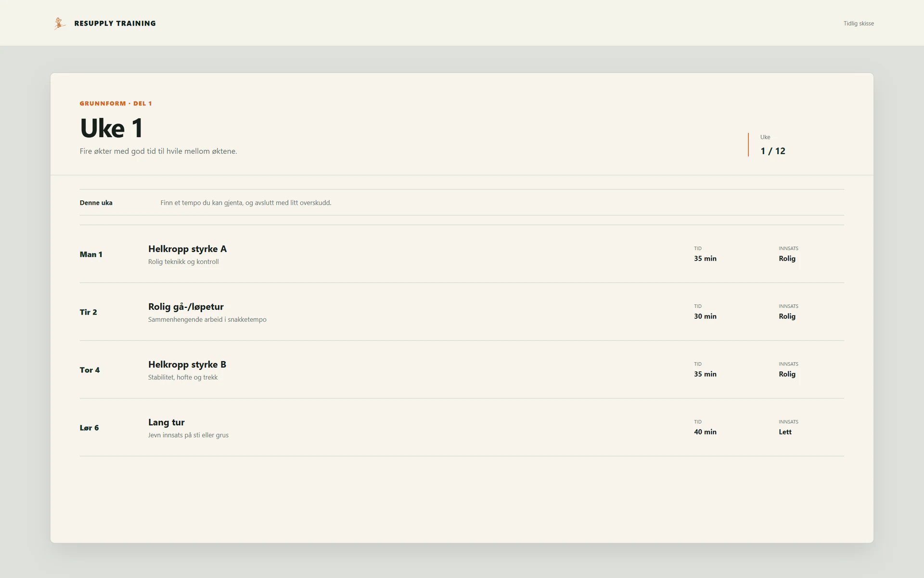This screenshot has width=924, height=578.
Task: Open the 'Lang tur' session
Action: click(x=166, y=422)
